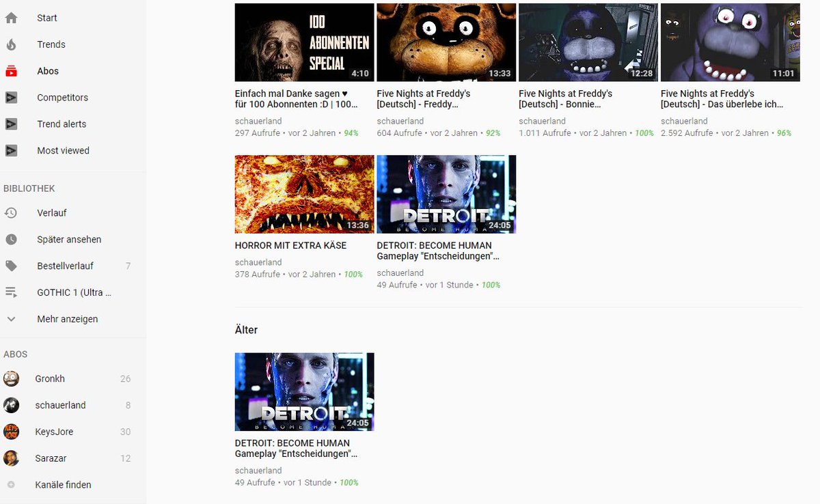This screenshot has height=504, width=820.
Task: Click the Trends flame icon
Action: pyautogui.click(x=11, y=44)
